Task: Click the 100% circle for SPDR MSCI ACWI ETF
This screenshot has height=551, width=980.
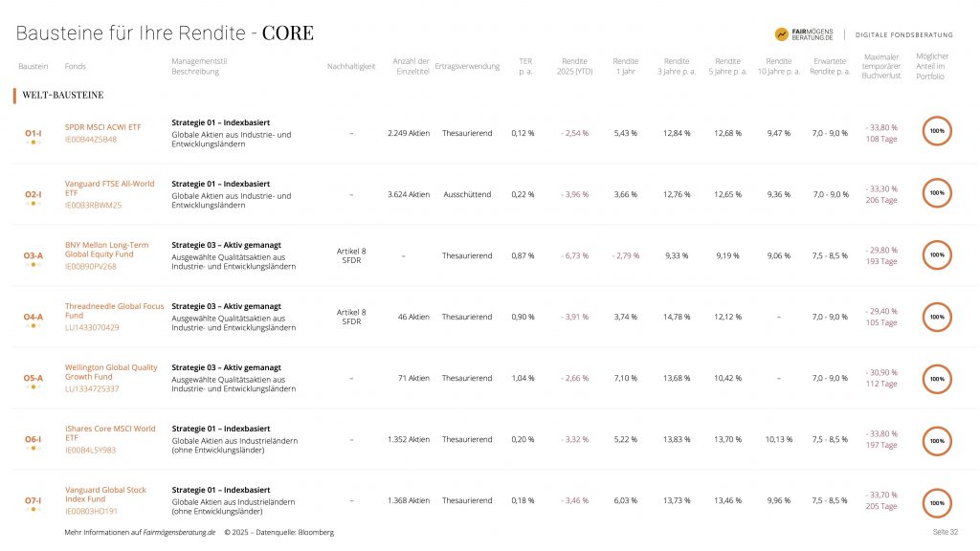Action: point(937,132)
